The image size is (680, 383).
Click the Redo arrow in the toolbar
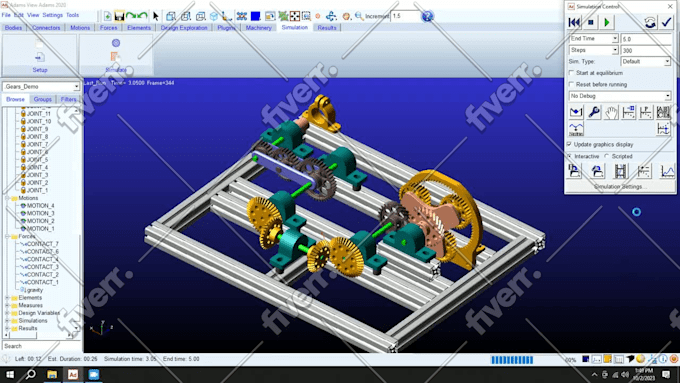(142, 16)
